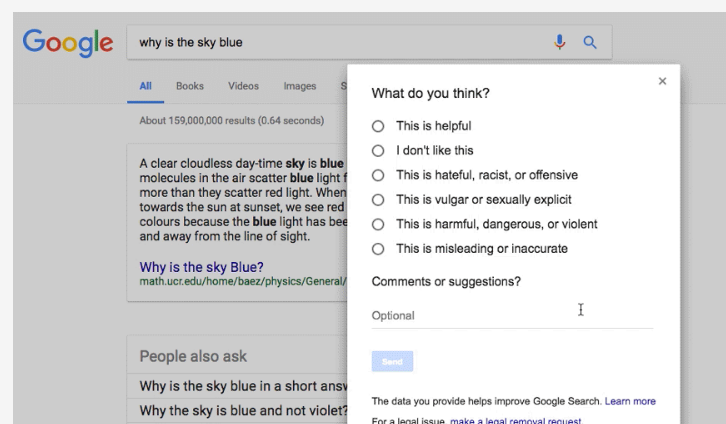Expand "Why the sky is blue and not violet?"
The width and height of the screenshot is (726, 424).
pyautogui.click(x=240, y=410)
